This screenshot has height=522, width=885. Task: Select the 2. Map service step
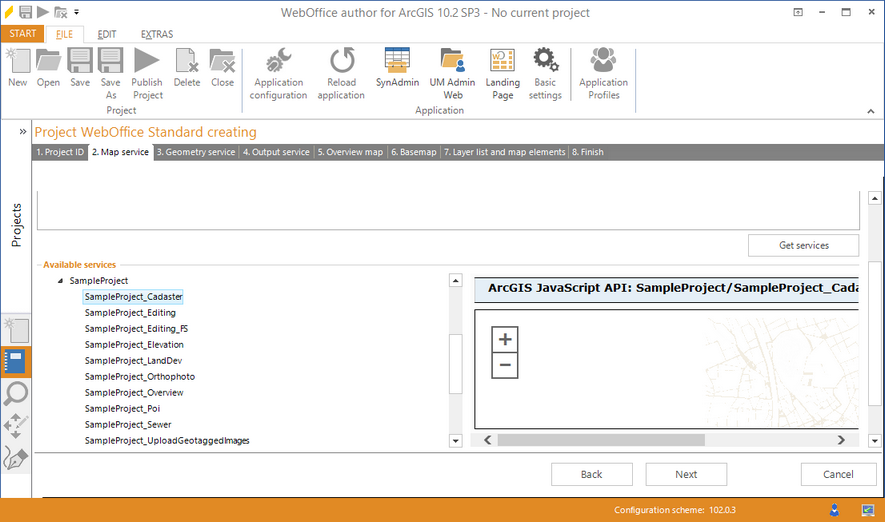(x=120, y=152)
